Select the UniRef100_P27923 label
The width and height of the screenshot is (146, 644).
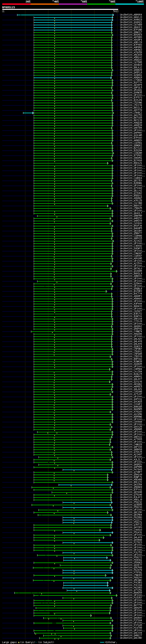(x=131, y=543)
